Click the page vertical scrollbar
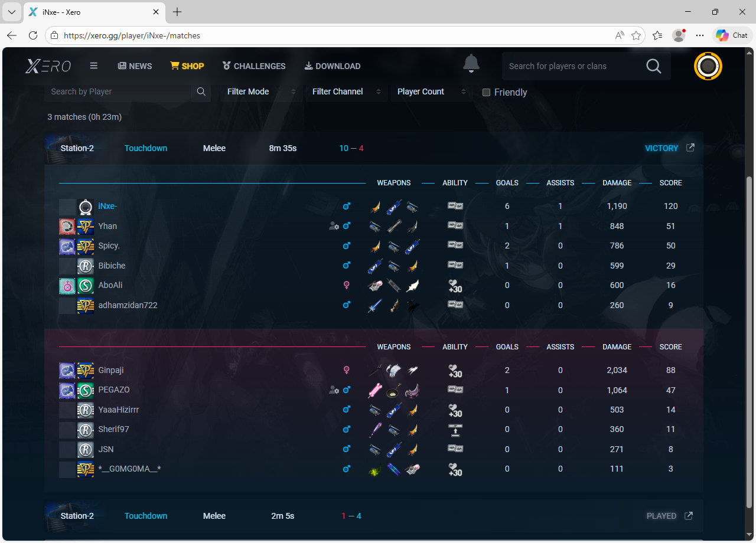756x543 pixels. 750,295
